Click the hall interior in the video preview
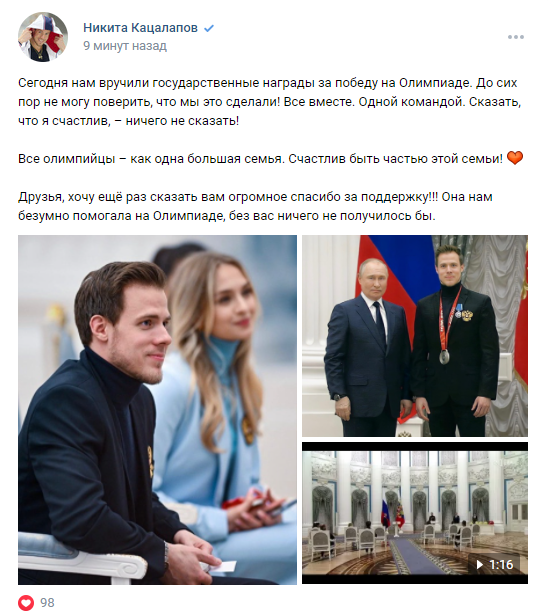The image size is (548, 614). [x=415, y=513]
